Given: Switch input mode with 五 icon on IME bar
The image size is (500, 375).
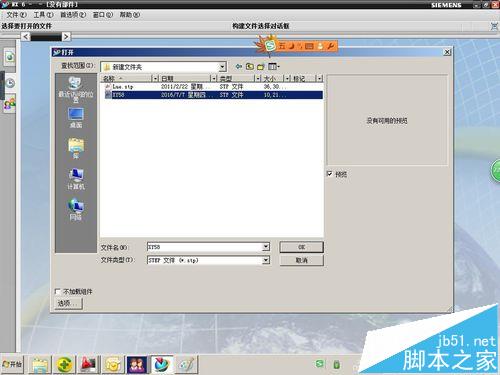Looking at the screenshot, I should pyautogui.click(x=282, y=46).
